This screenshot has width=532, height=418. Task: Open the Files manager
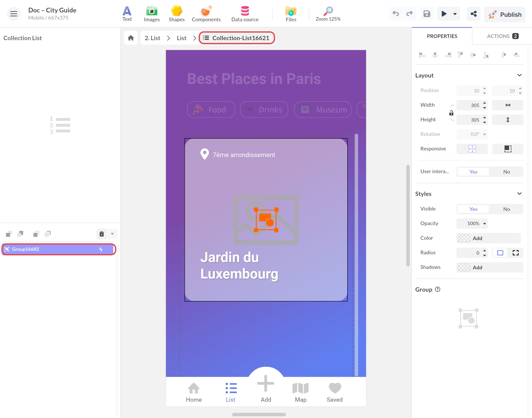coord(291,14)
